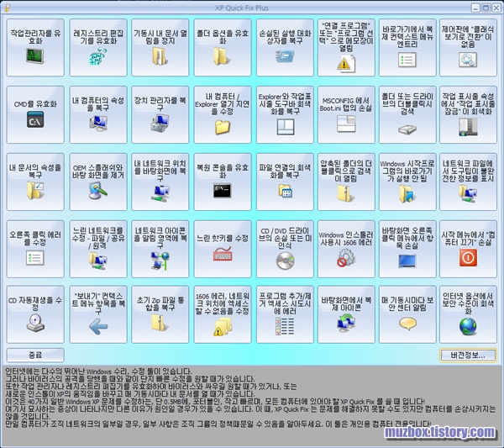Fix My Computer / Explorer open delay tile
The image size is (504, 448).
coord(223,114)
